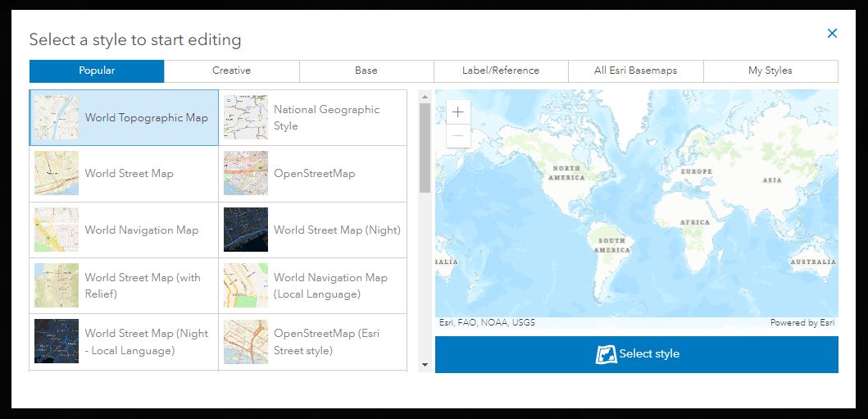The height and width of the screenshot is (419, 868).
Task: Click the 'World Topographic Map' label
Action: [147, 118]
